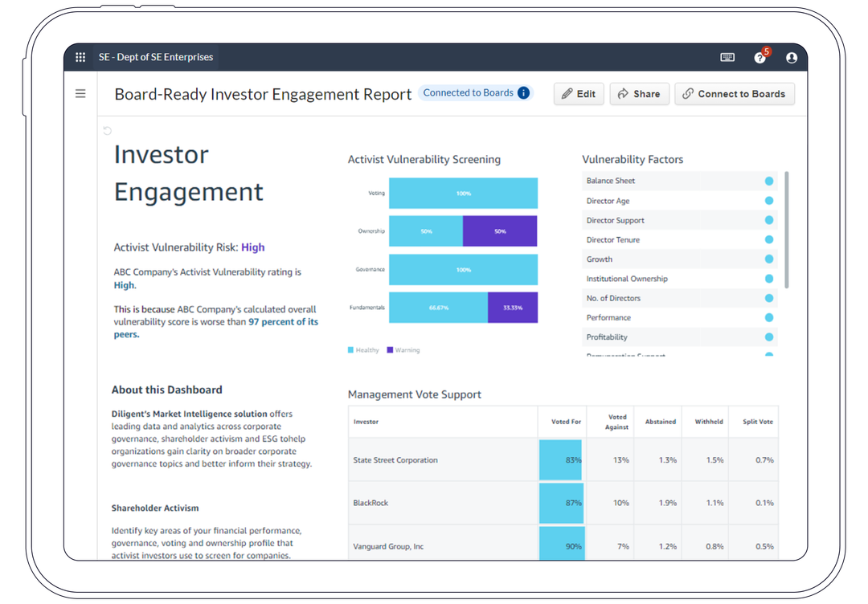Click the Connected to Boards status pill
Image resolution: width=868 pixels, height=604 pixels.
click(x=469, y=92)
